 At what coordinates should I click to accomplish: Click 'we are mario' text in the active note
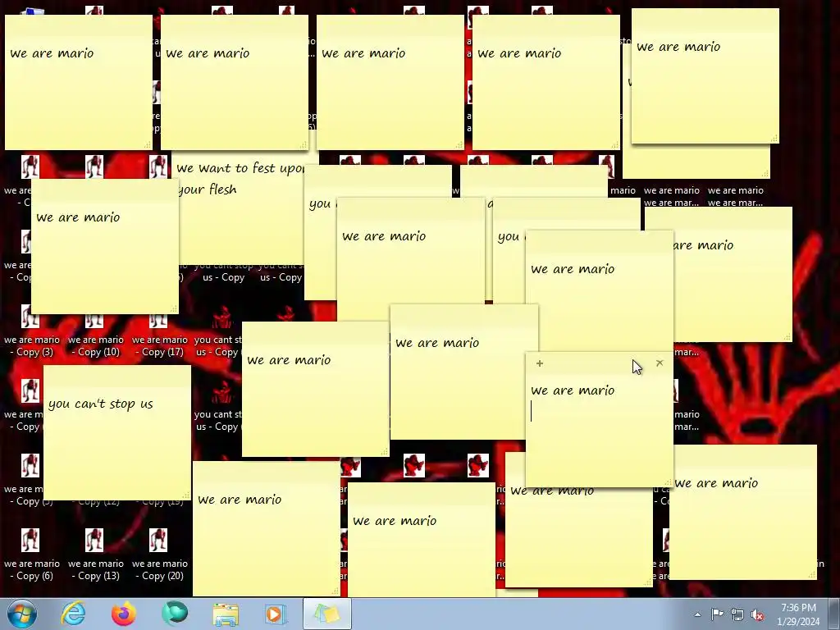[x=573, y=390]
